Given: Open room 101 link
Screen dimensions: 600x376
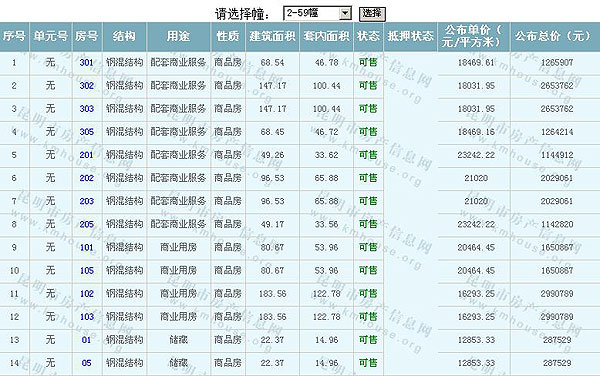Looking at the screenshot, I should tap(86, 247).
